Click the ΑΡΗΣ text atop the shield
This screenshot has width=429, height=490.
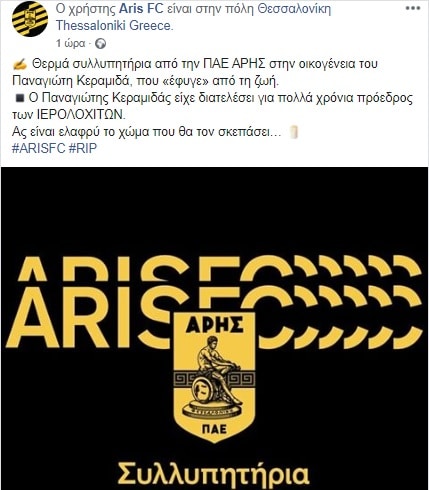pos(214,325)
